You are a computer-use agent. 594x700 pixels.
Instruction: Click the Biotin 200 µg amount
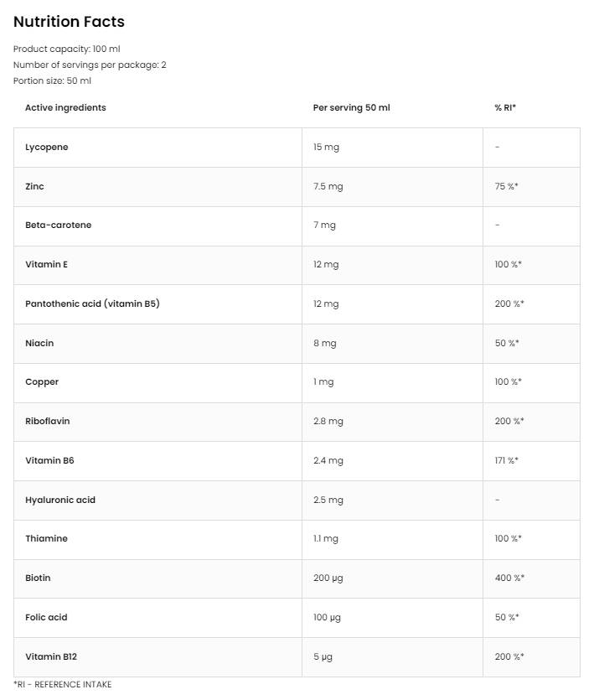[328, 578]
